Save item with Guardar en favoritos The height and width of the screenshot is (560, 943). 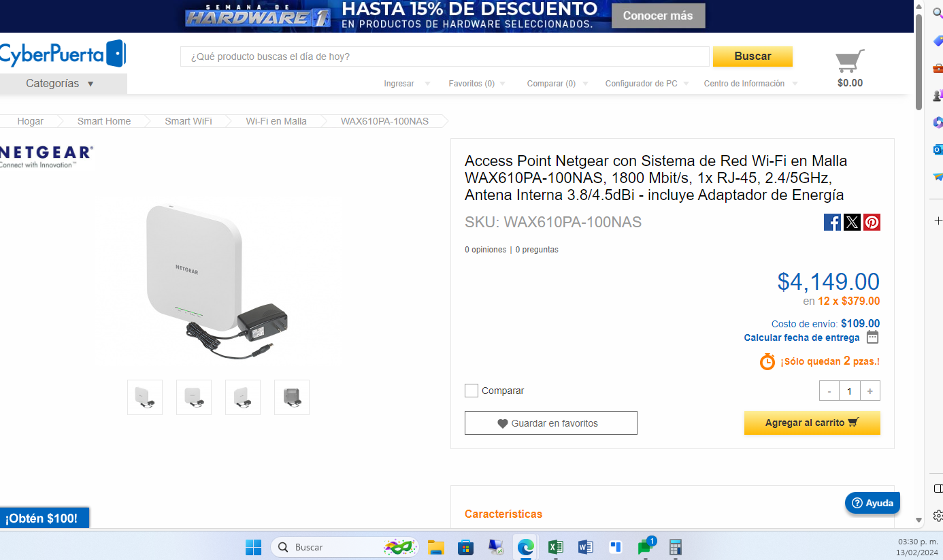pyautogui.click(x=551, y=423)
